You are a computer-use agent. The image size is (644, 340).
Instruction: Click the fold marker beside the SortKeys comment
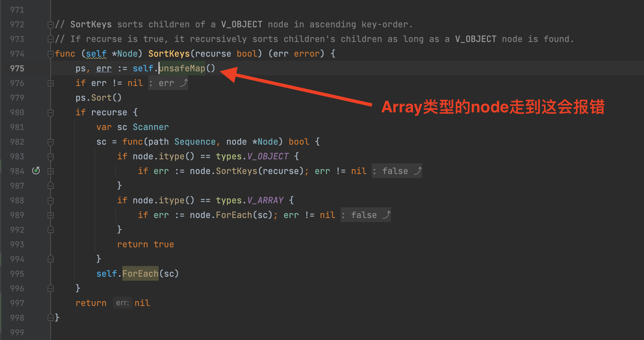click(x=50, y=24)
